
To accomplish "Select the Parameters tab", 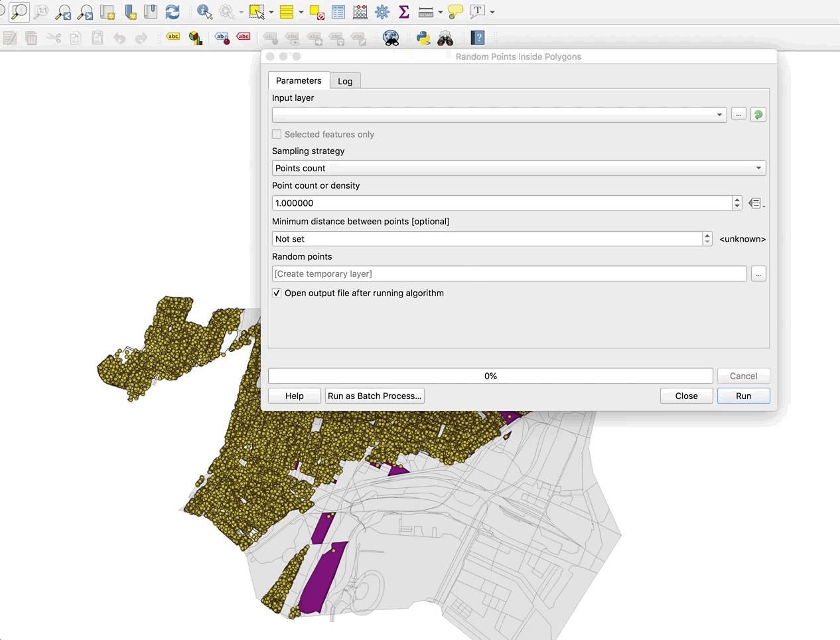I will [x=299, y=80].
